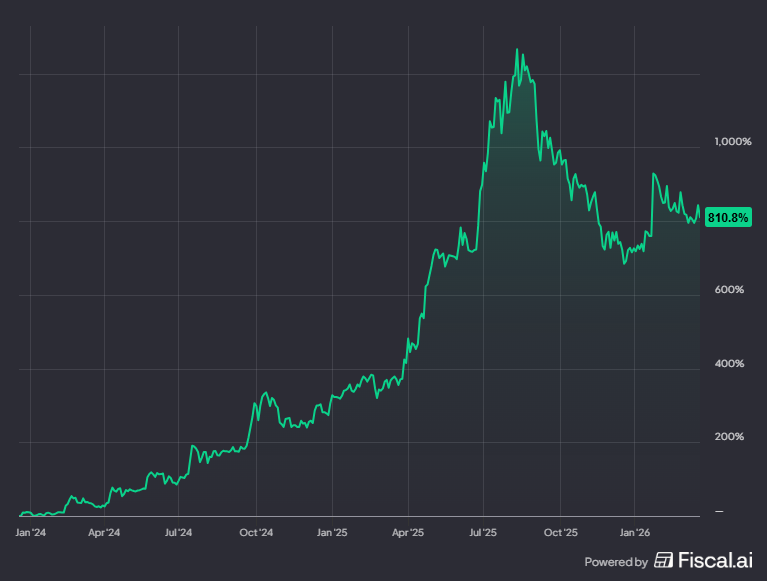Click the zero baseline dash label

(x=719, y=512)
